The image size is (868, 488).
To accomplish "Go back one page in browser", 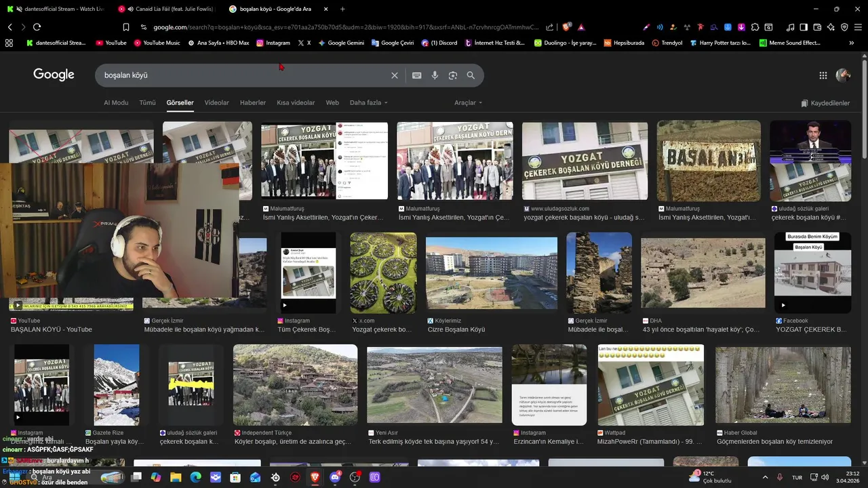I will point(9,27).
